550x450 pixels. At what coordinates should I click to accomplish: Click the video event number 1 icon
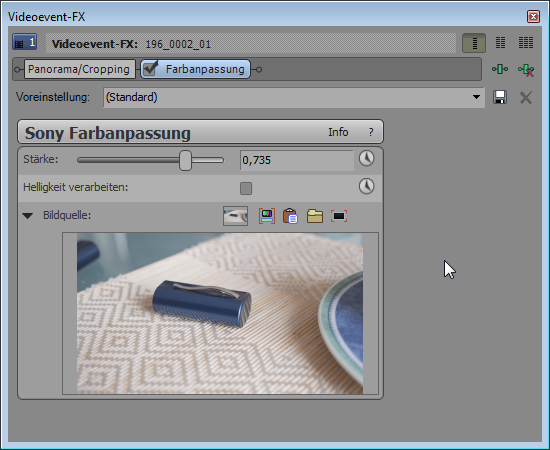tap(24, 43)
